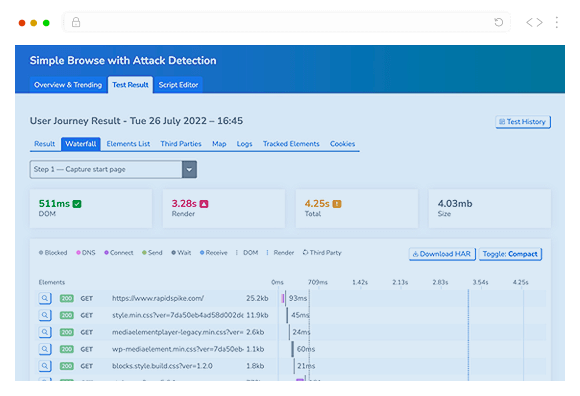
Task: Expand the step selector dropdown arrow
Action: click(189, 169)
